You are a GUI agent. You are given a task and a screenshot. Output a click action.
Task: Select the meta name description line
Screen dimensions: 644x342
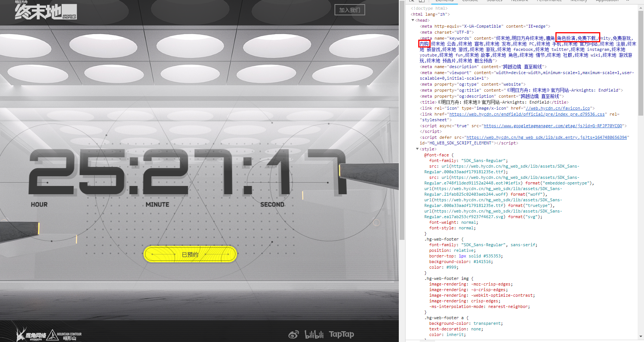click(483, 67)
